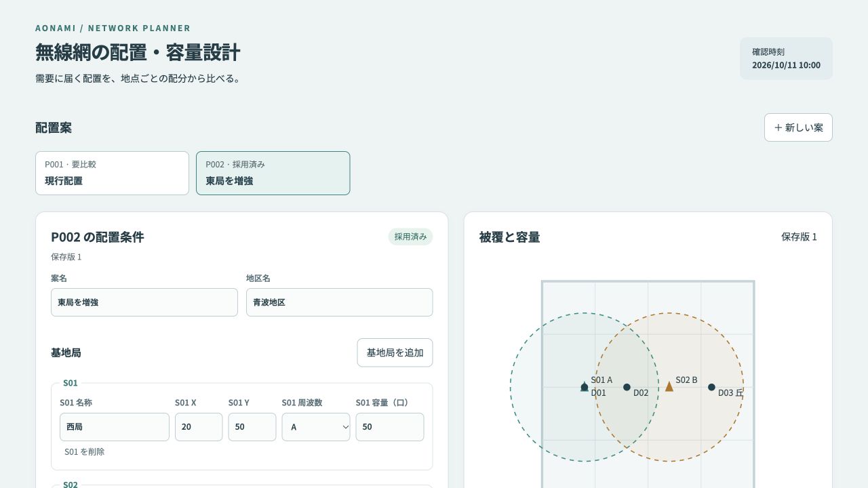Switch to the P001 現行配置 plan tab
This screenshot has width=868, height=488.
(112, 173)
